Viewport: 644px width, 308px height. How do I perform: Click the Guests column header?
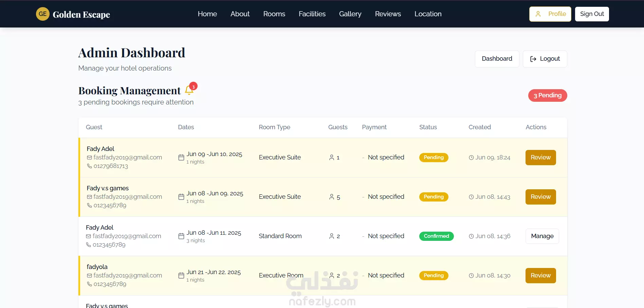(x=338, y=127)
